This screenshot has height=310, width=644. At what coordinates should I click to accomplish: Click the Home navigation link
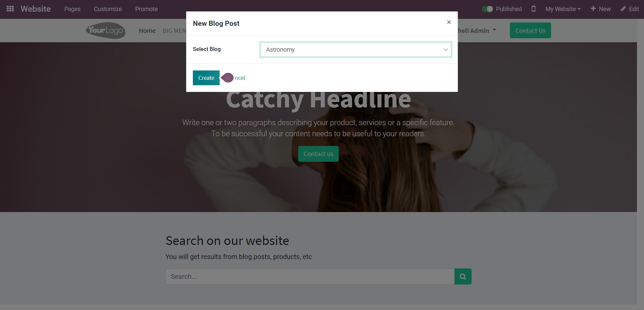click(147, 31)
